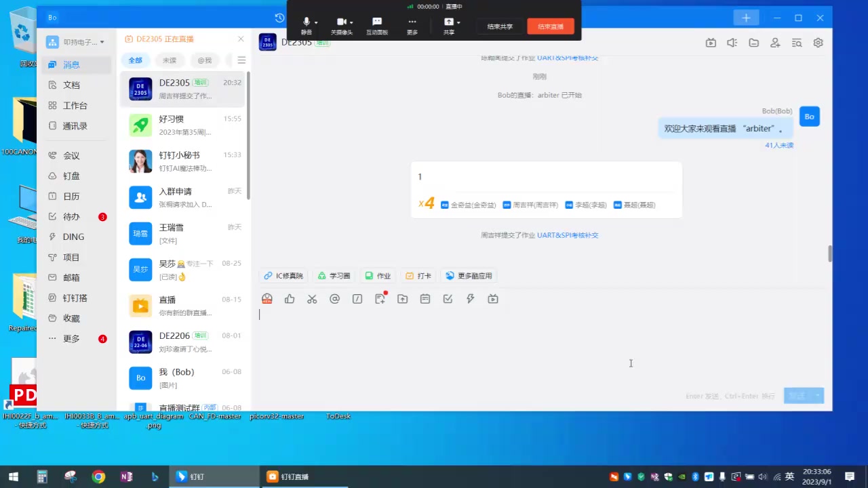Open history clock icon in title bar
Screen dimensions: 868x488
pos(279,18)
